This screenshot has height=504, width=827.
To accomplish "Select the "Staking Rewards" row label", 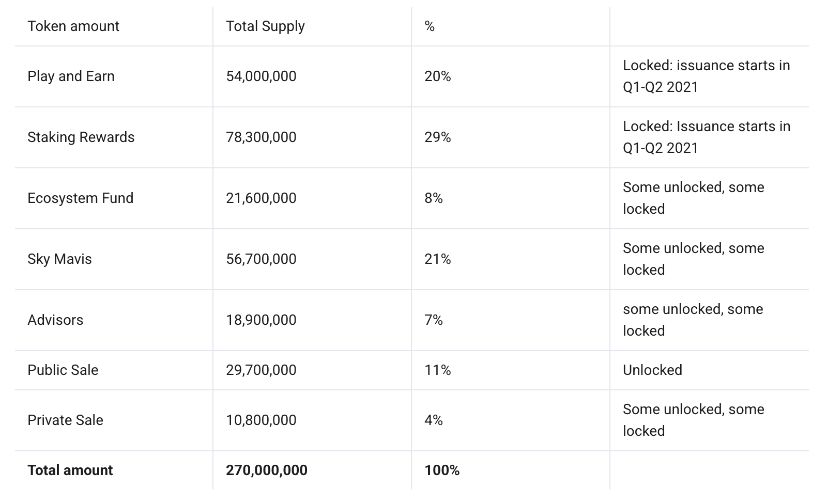I will (x=81, y=137).
